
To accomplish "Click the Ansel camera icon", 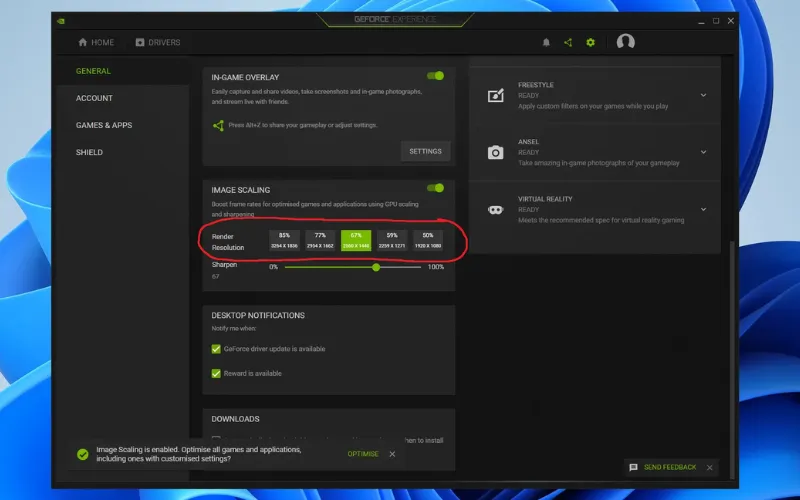I will (x=495, y=153).
